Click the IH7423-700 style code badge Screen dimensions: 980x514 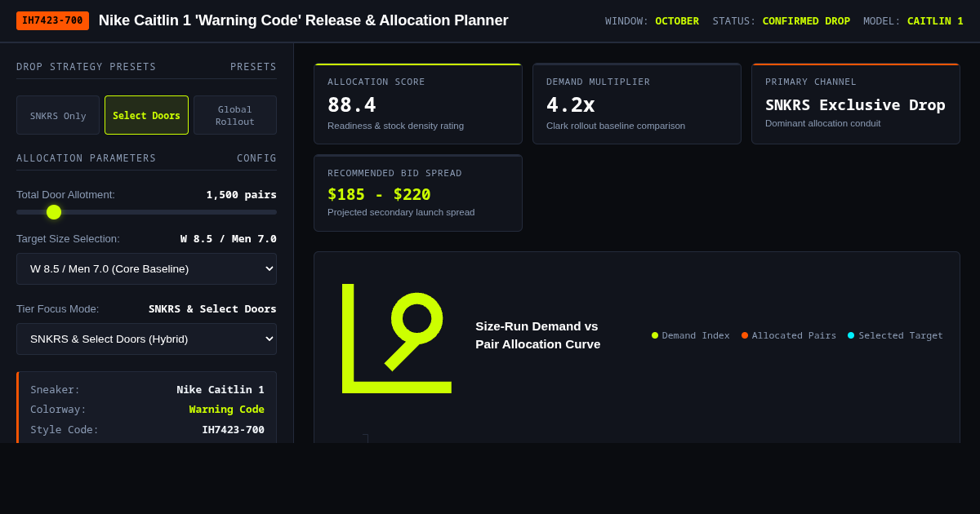click(x=52, y=20)
